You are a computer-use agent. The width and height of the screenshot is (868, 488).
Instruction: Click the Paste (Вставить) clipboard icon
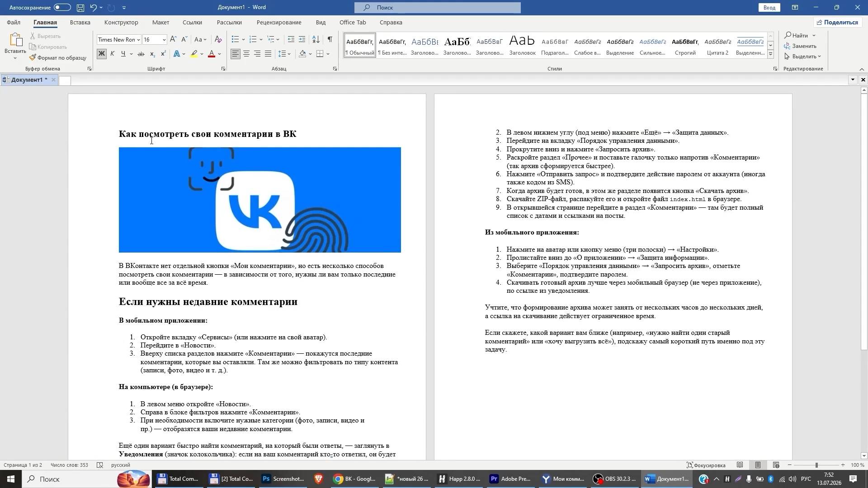tap(15, 41)
